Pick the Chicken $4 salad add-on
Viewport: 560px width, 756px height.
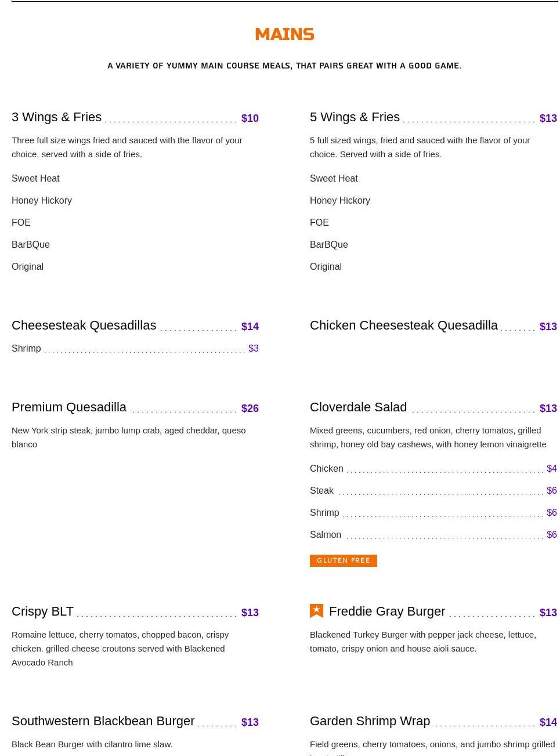(x=433, y=469)
